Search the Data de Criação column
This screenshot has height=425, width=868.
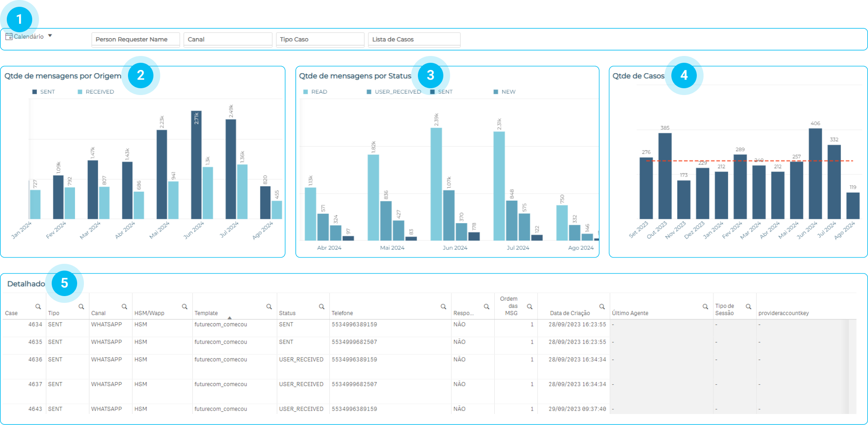click(x=602, y=307)
